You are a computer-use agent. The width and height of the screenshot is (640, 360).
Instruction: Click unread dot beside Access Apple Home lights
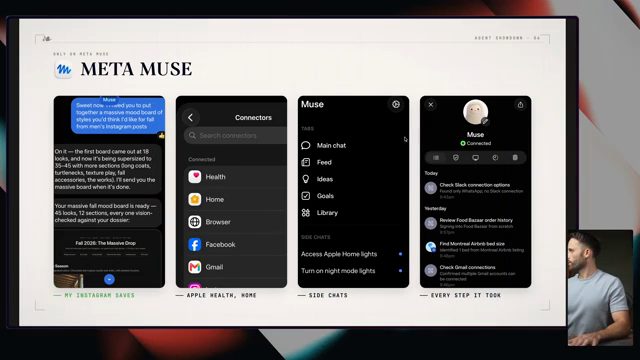[x=400, y=254]
